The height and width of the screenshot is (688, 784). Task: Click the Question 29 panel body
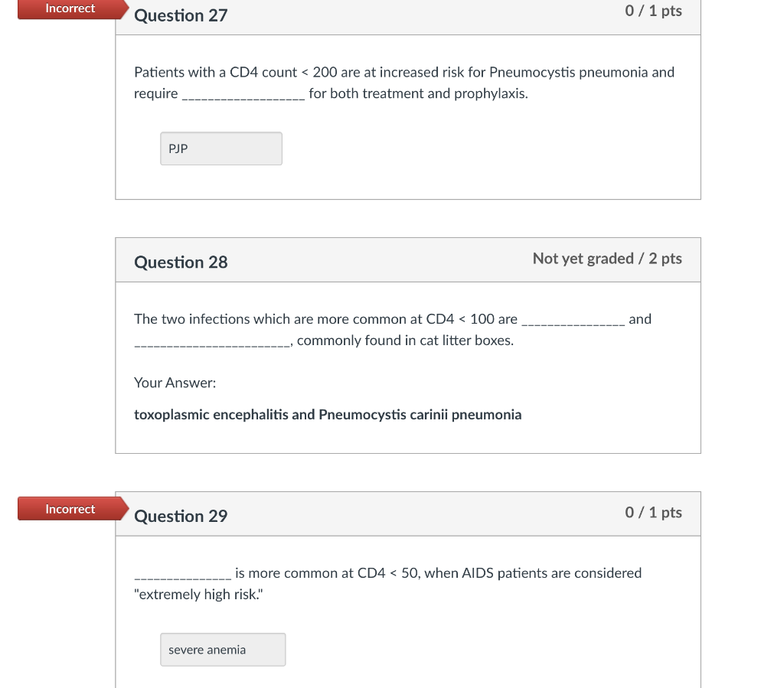click(x=407, y=612)
